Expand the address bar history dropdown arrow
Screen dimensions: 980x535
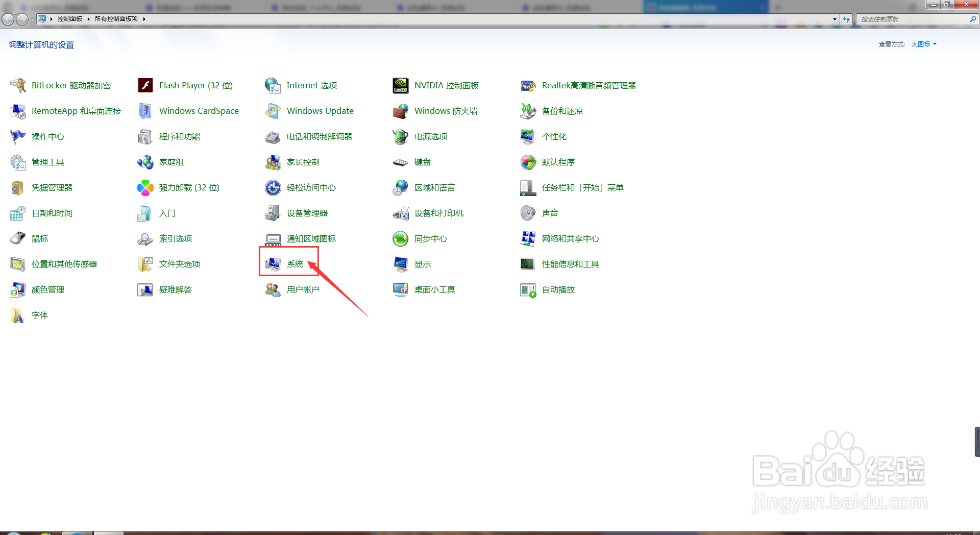point(835,19)
